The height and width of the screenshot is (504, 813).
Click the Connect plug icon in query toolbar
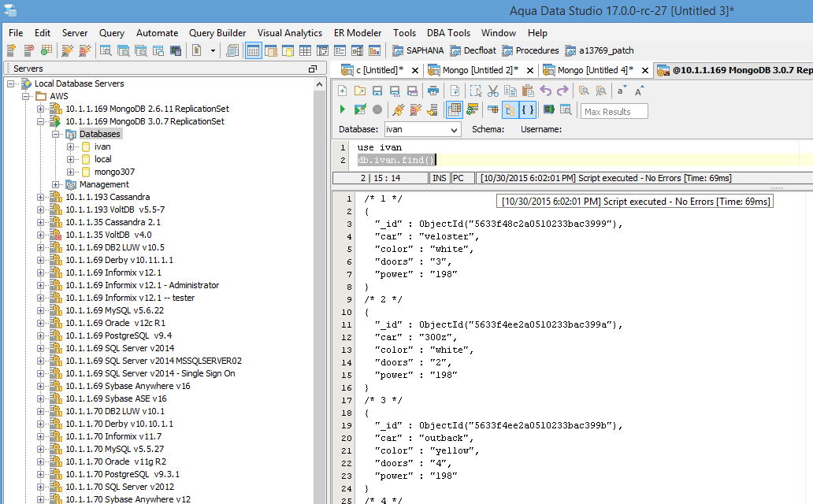pyautogui.click(x=398, y=109)
